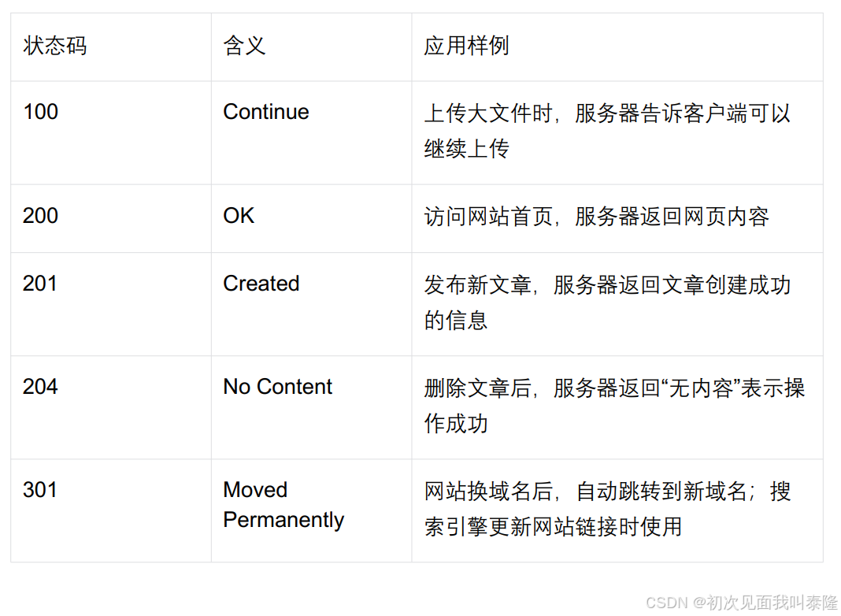Select status code 200 cell
Screen dimensions: 841x616
pos(111,219)
